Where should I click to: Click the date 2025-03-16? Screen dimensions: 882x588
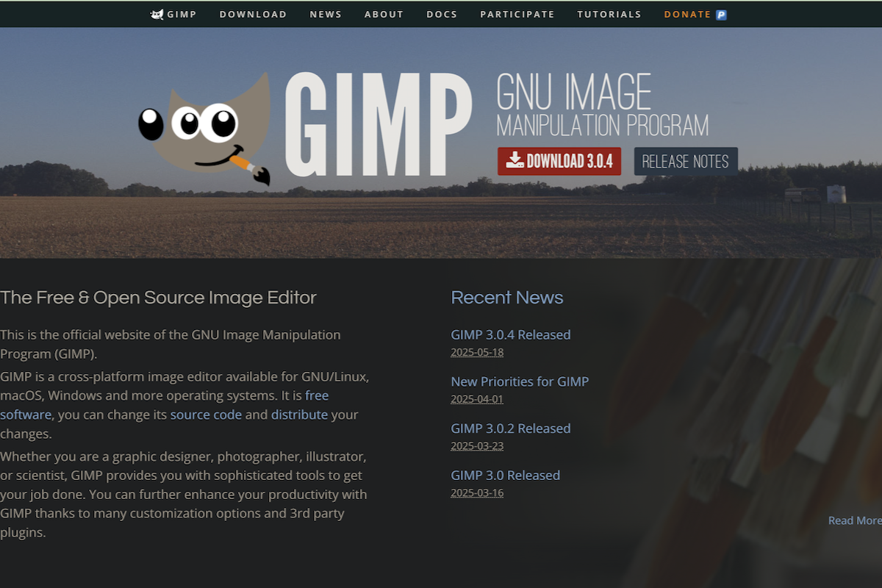477,493
